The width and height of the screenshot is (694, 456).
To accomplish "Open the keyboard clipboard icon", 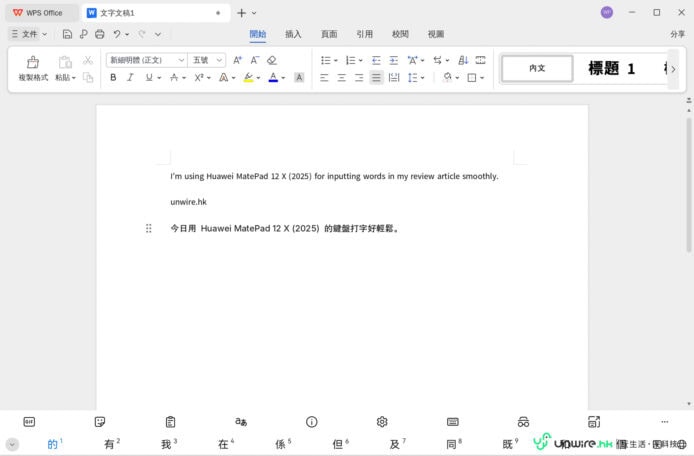I will point(170,422).
